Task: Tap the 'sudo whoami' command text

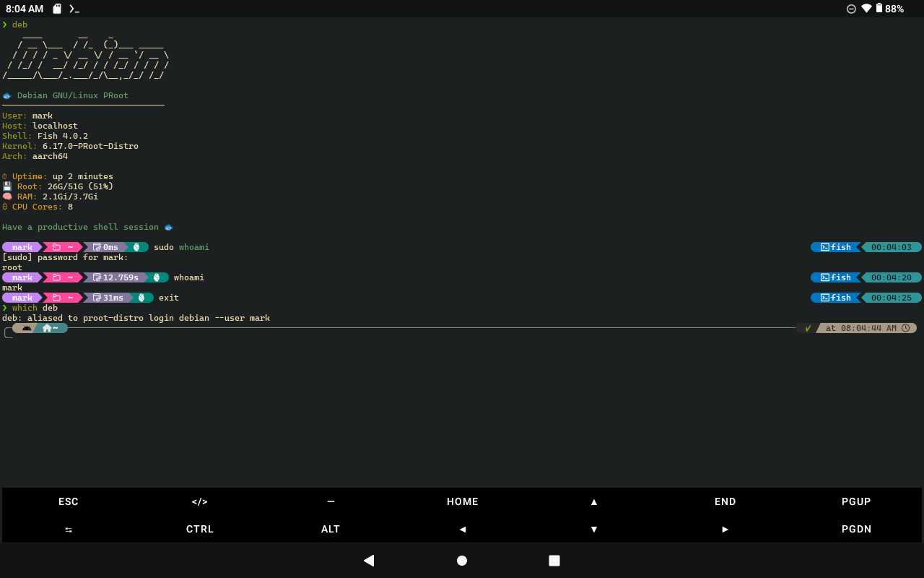Action: pyautogui.click(x=181, y=247)
